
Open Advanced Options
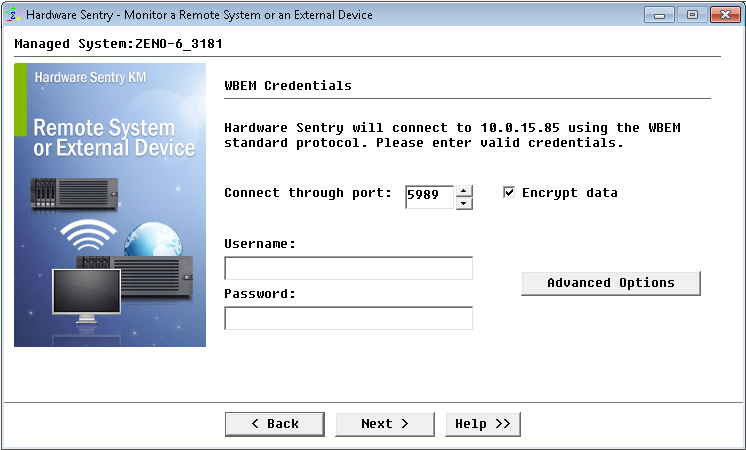[610, 283]
